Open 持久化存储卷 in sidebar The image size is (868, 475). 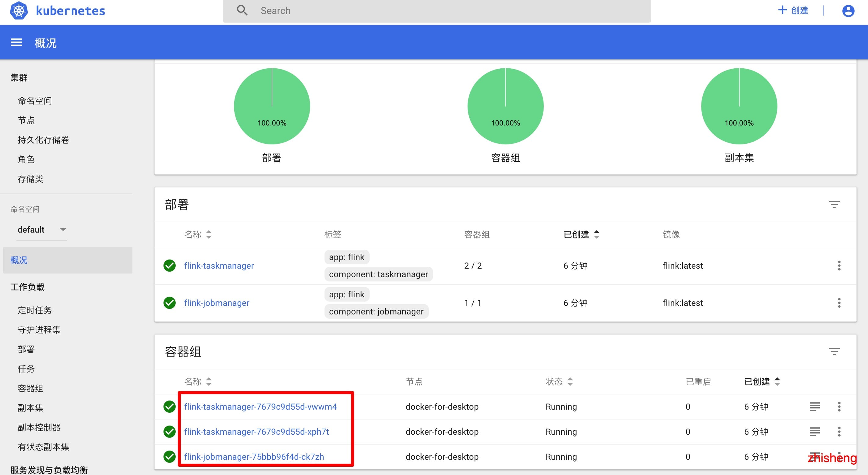44,140
